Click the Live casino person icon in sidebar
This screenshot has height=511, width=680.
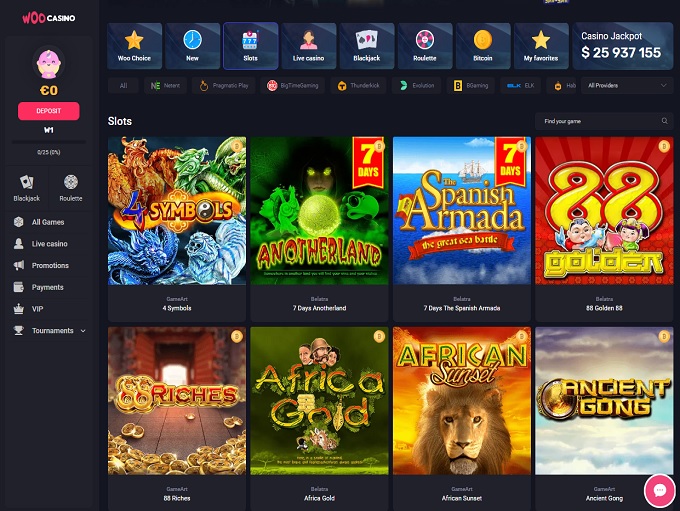pos(19,244)
